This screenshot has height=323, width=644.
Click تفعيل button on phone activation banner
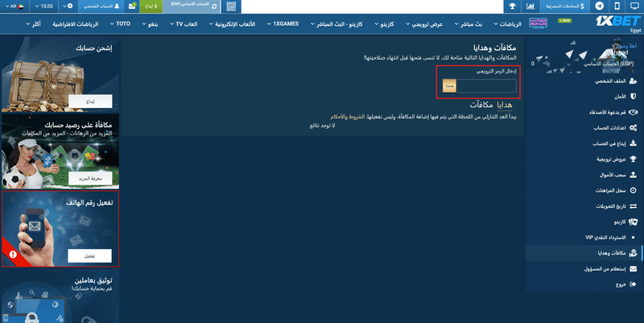90,255
